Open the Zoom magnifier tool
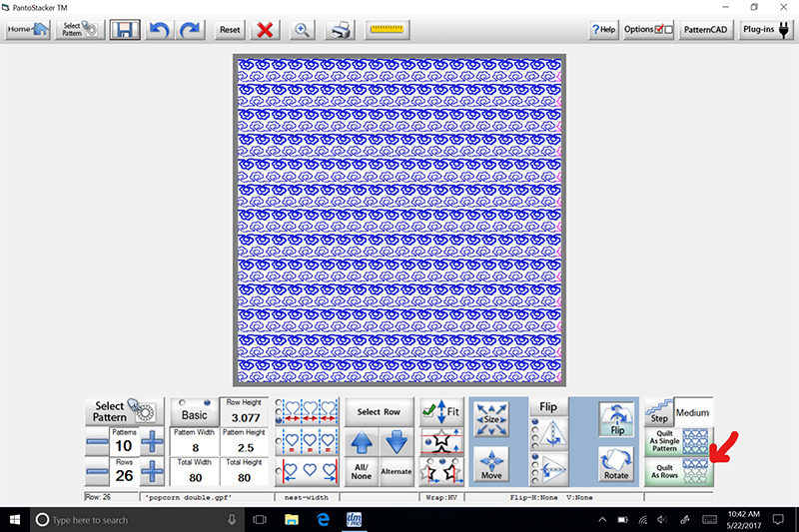The width and height of the screenshot is (799, 532). click(x=302, y=29)
